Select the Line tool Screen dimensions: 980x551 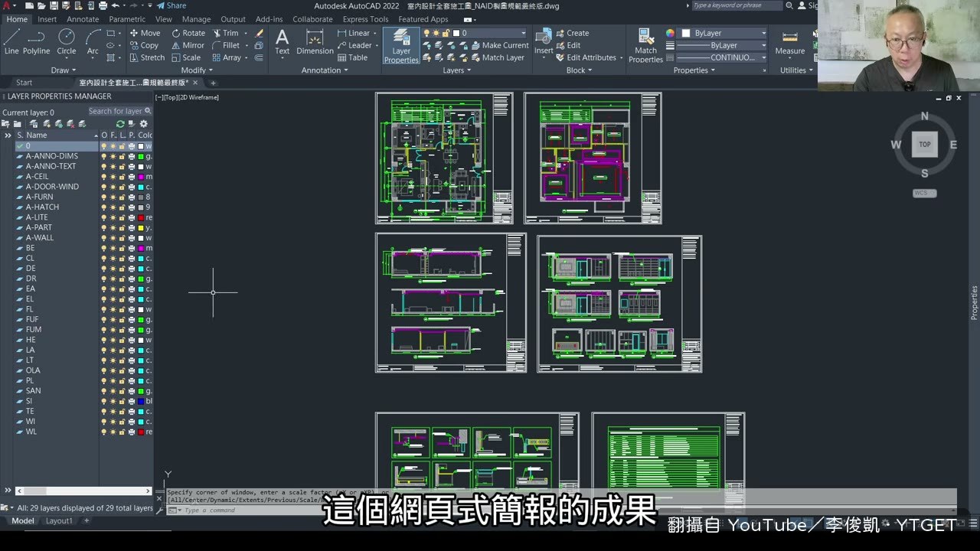coord(11,42)
